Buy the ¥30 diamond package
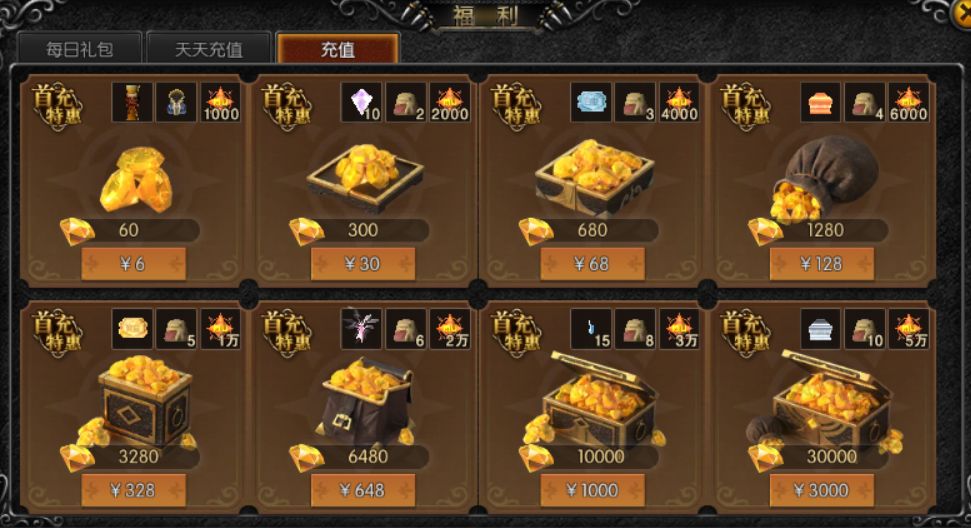The width and height of the screenshot is (971, 528). click(363, 264)
